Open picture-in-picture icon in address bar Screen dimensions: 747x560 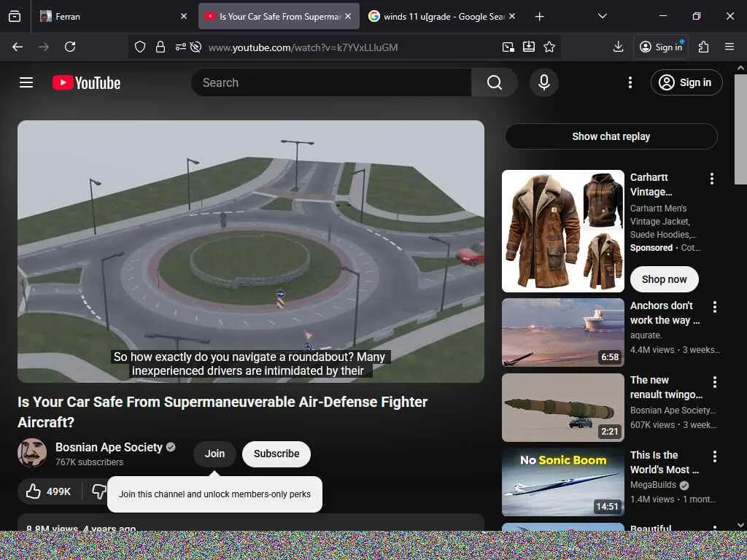(x=508, y=47)
